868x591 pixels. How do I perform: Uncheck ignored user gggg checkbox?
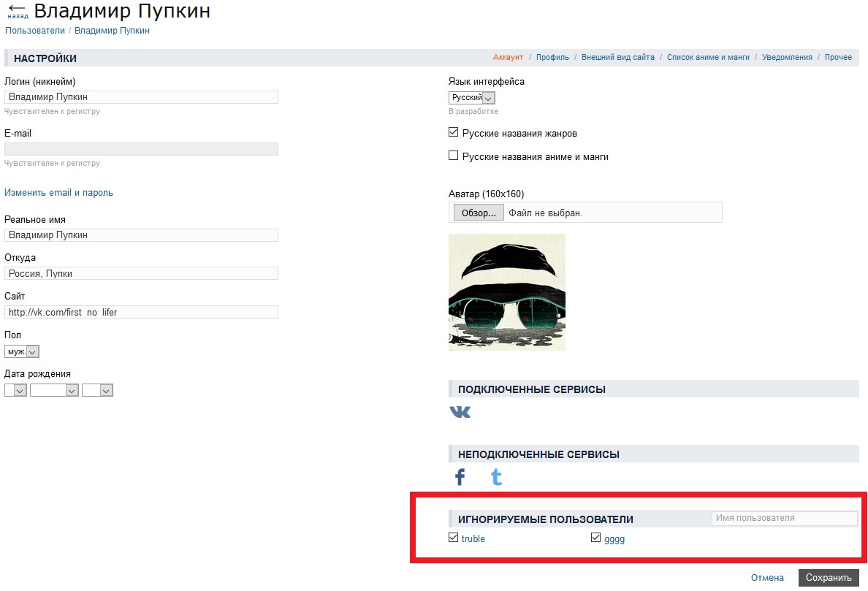point(596,538)
